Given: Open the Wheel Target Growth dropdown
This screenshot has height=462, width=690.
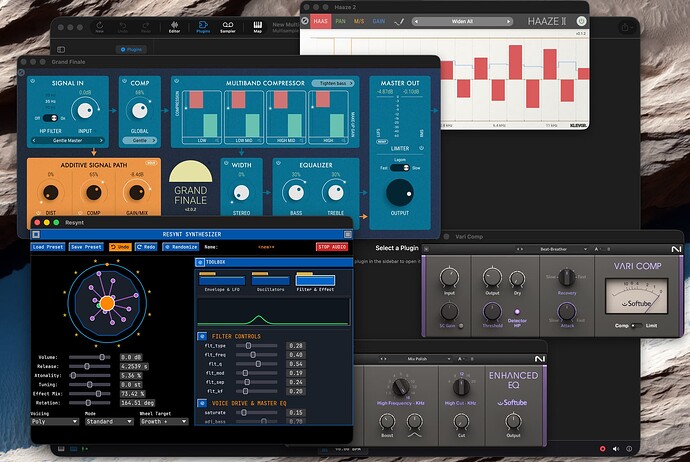Looking at the screenshot, I should (x=164, y=422).
